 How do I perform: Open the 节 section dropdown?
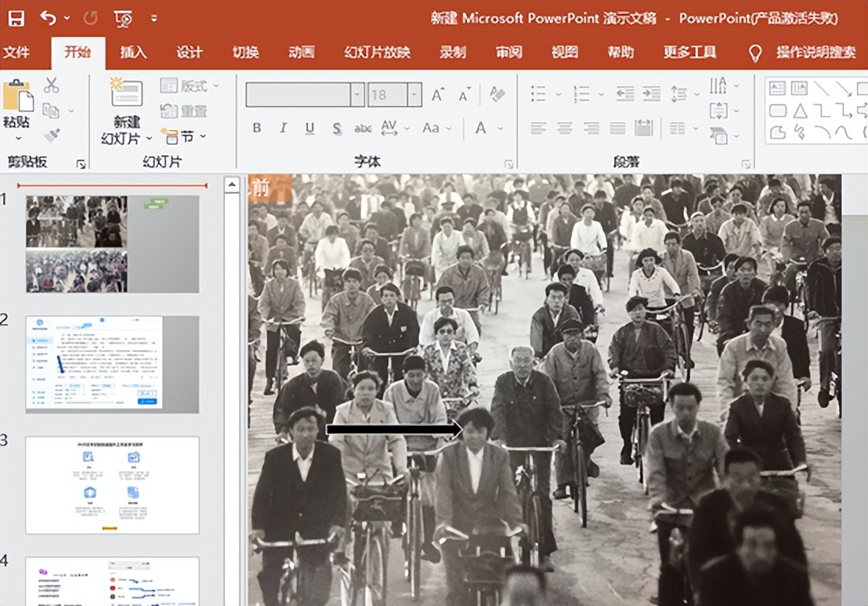point(183,136)
